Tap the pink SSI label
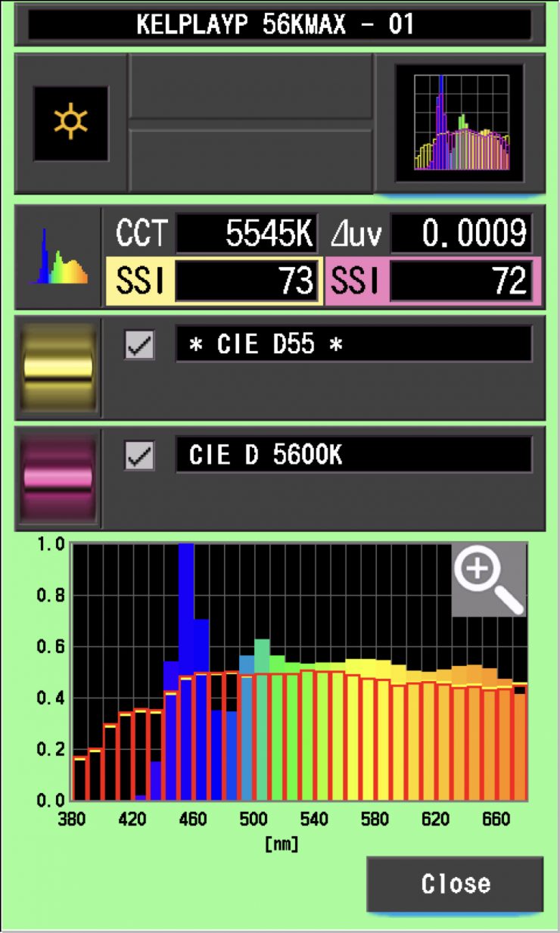This screenshot has height=933, width=560. point(355,281)
